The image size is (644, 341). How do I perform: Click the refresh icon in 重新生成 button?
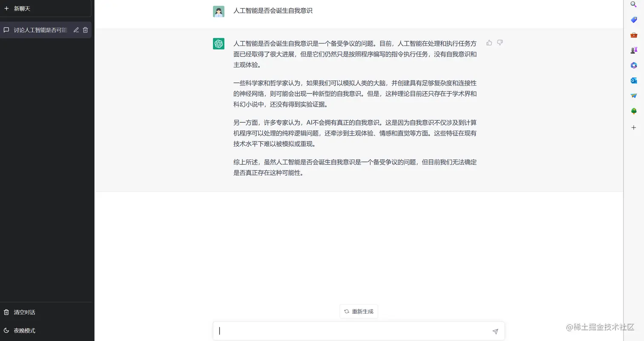(x=347, y=312)
